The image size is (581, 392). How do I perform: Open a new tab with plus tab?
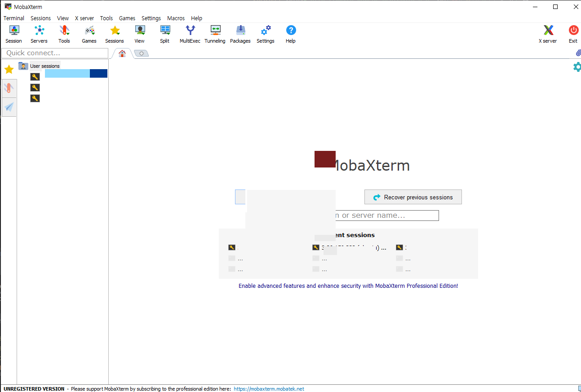141,53
